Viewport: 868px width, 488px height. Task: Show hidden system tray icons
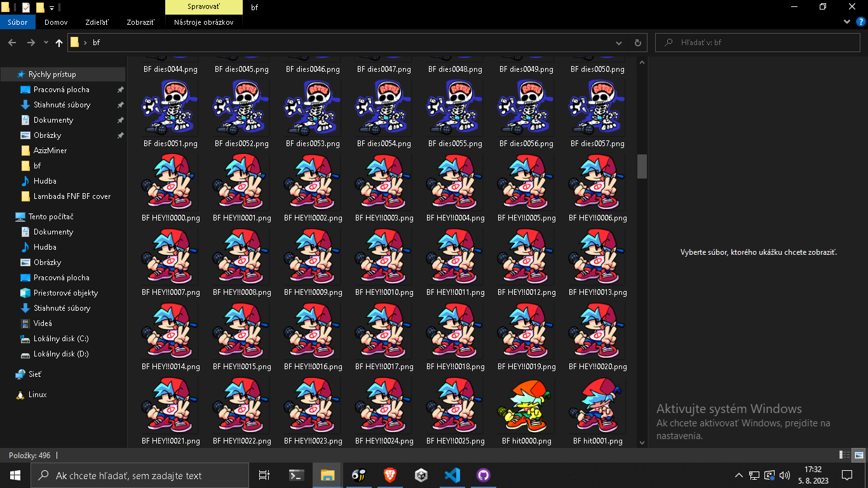click(x=738, y=475)
